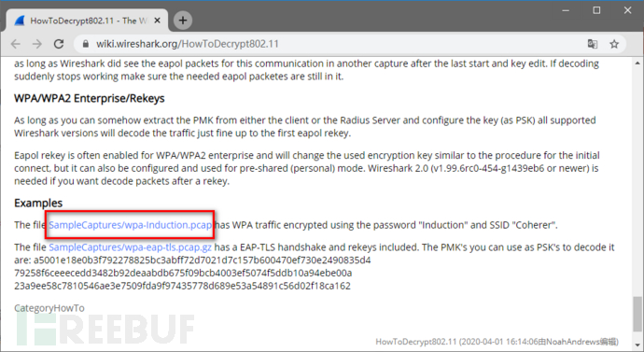The height and width of the screenshot is (352, 644).
Task: Click the WPA/WPA2 Enterprise/Rekeys heading
Action: click(89, 99)
